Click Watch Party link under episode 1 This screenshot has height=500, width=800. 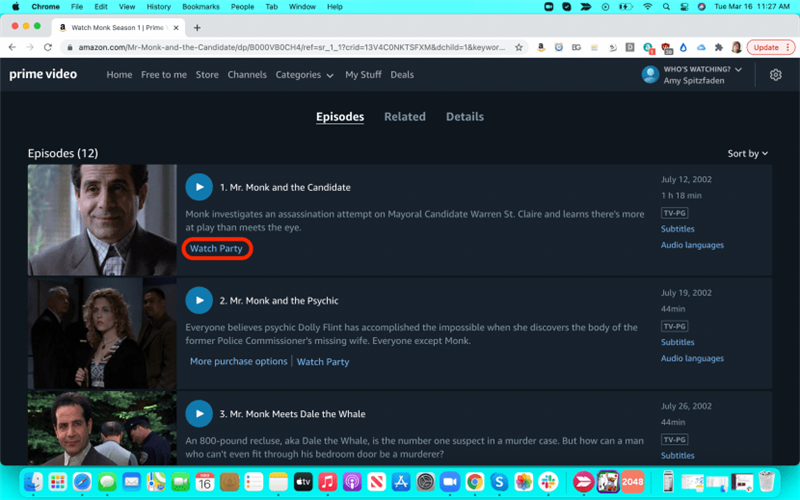(216, 249)
